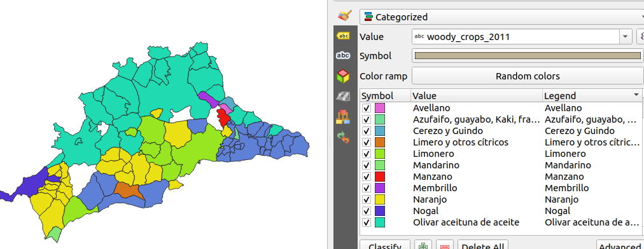Open the grayed map tab icon
The height and width of the screenshot is (249, 644).
coord(343,97)
